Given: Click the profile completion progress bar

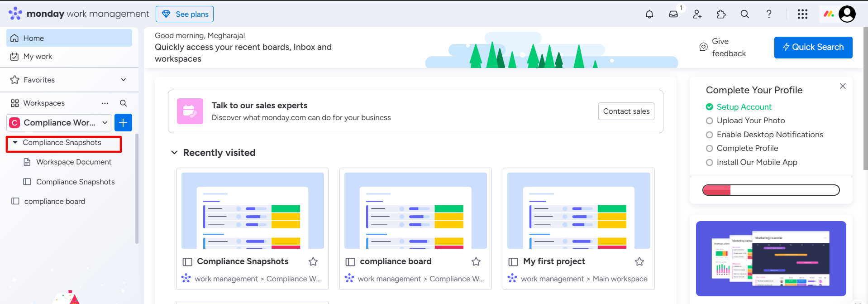Looking at the screenshot, I should [771, 190].
